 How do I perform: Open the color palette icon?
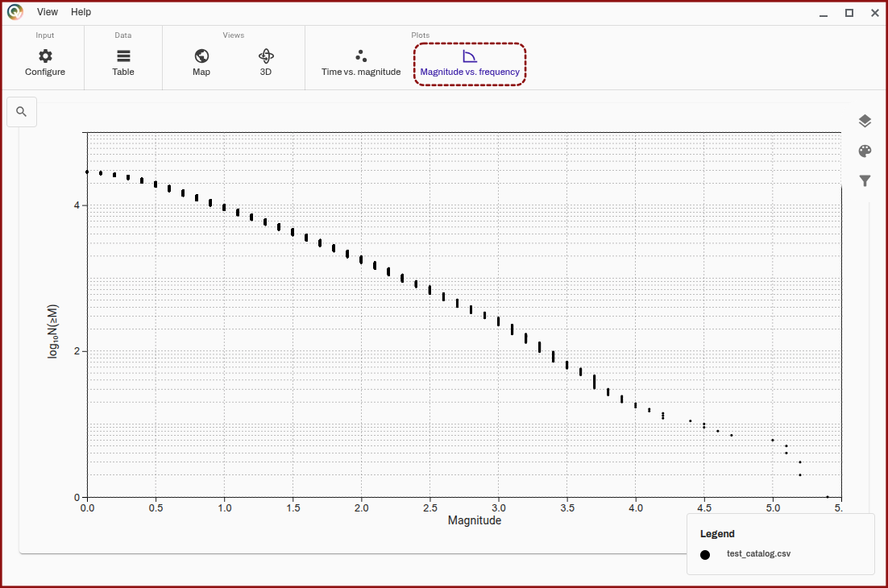(865, 151)
